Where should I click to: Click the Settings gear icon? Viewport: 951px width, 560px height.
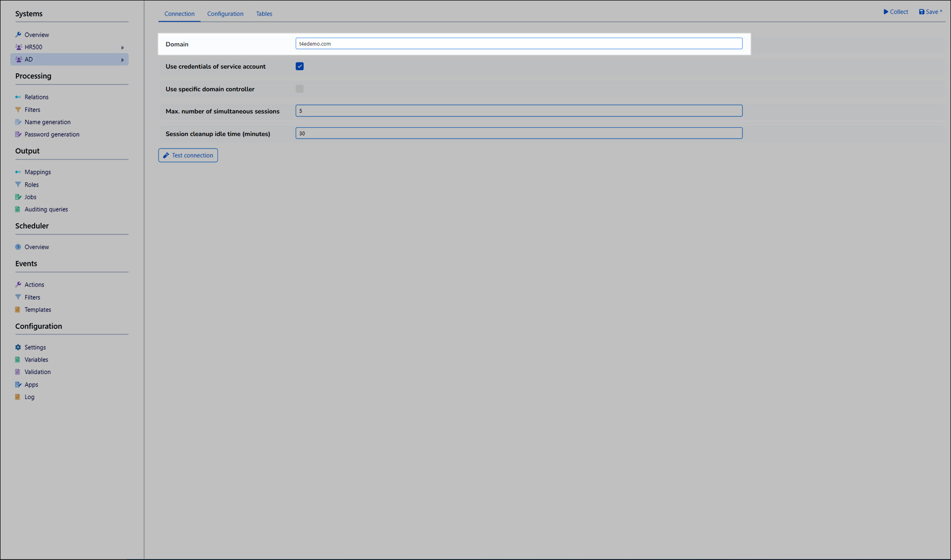18,347
